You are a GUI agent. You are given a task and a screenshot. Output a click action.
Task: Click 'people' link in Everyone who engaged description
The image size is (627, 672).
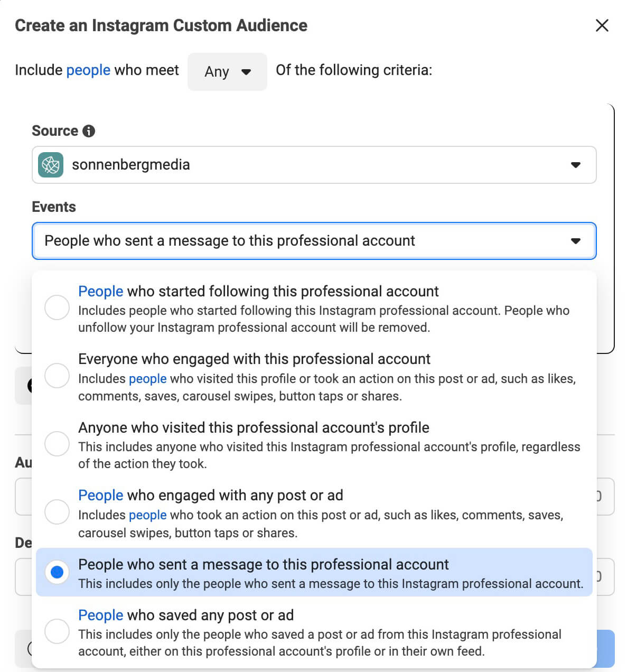(x=147, y=379)
